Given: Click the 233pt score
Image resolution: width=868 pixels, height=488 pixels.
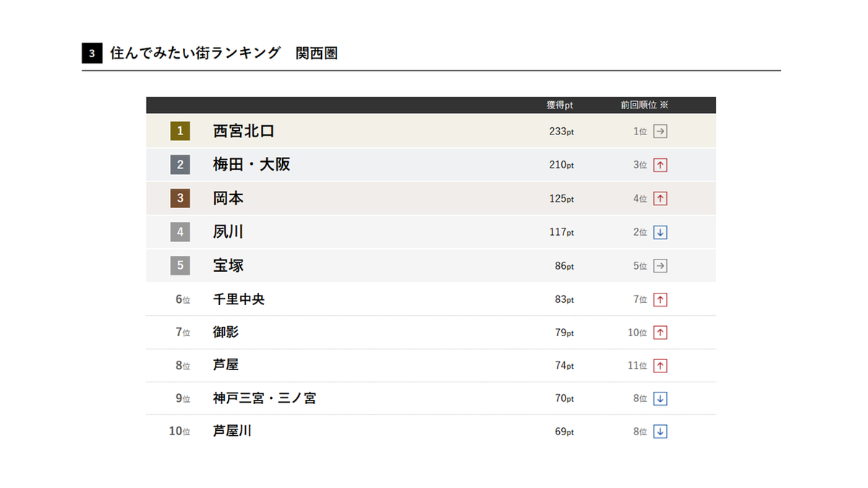Looking at the screenshot, I should coord(561,132).
